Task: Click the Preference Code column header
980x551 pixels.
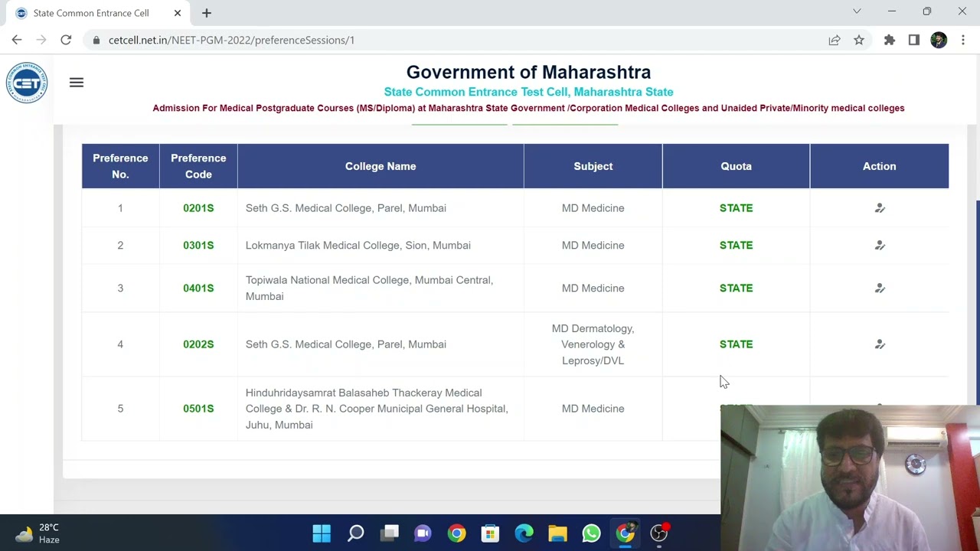Action: tap(198, 166)
